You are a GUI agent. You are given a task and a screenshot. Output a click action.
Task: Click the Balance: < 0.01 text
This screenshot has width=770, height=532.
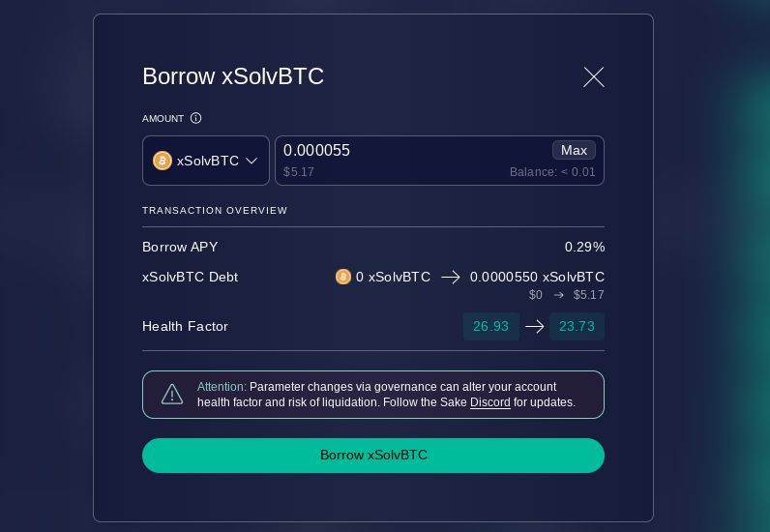tap(552, 172)
